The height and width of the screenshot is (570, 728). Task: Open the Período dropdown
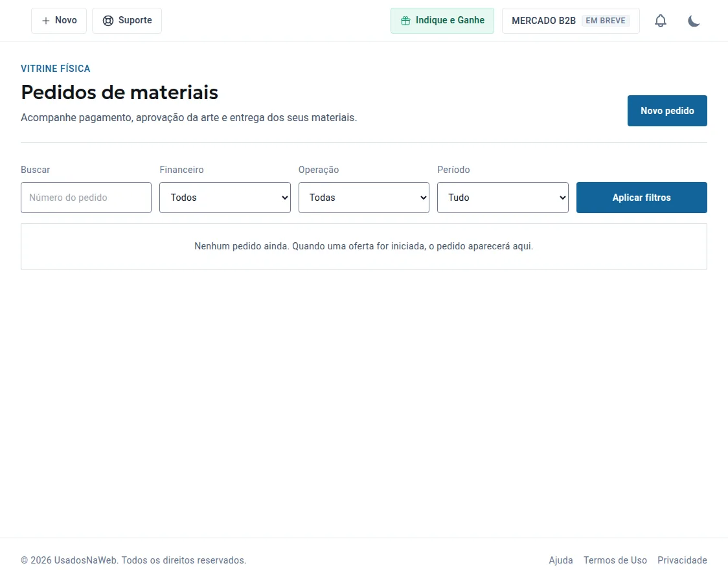click(x=503, y=198)
